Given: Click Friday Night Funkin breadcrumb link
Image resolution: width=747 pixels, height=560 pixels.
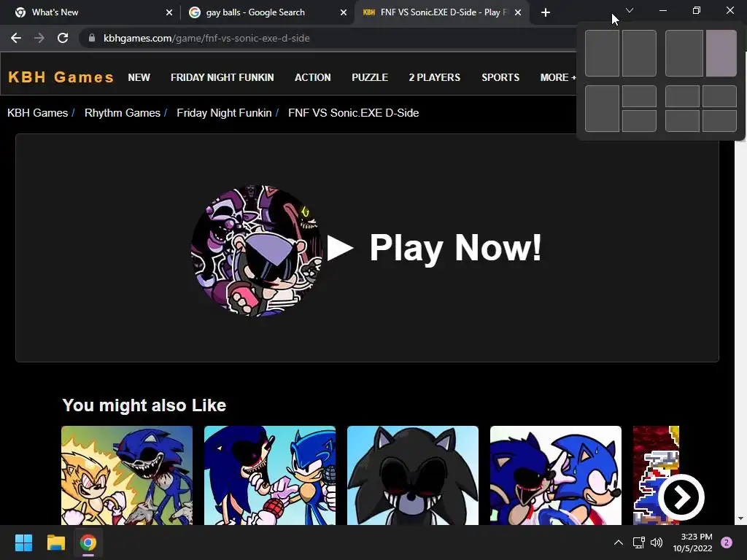Looking at the screenshot, I should pyautogui.click(x=224, y=113).
